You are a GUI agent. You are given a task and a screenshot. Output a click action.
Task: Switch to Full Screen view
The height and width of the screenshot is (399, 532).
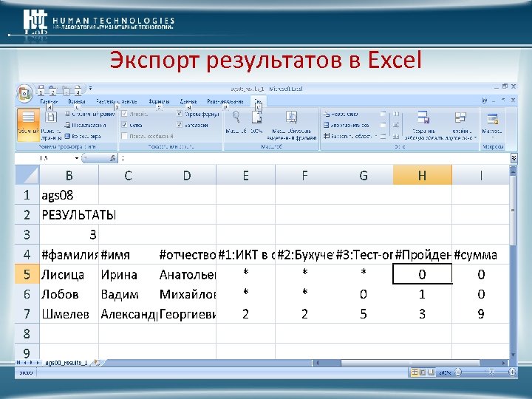[83, 137]
